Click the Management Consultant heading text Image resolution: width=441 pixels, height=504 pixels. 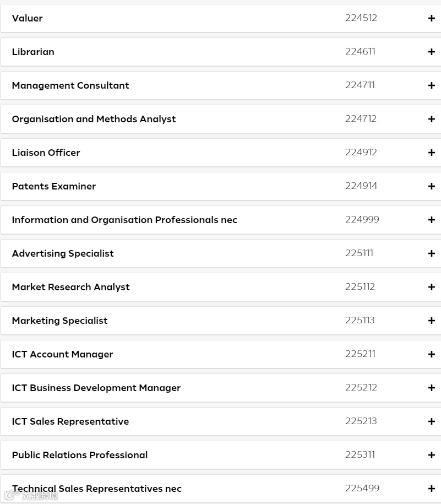point(70,85)
